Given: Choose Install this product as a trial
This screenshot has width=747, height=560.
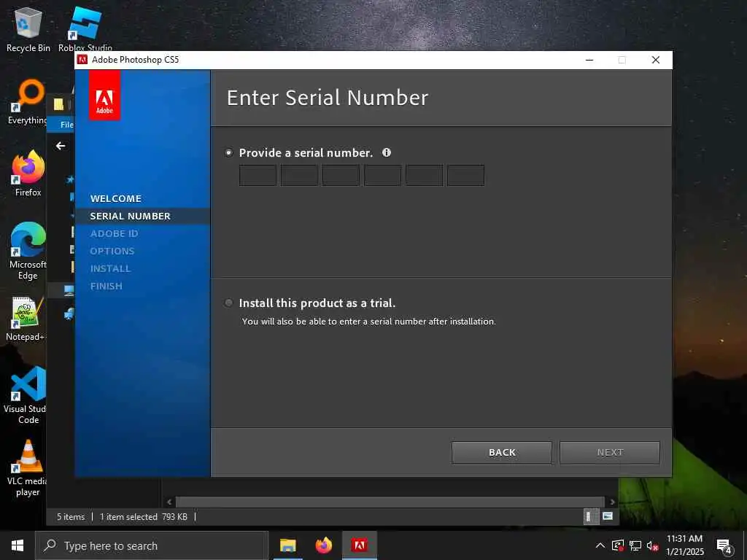Looking at the screenshot, I should pyautogui.click(x=228, y=303).
